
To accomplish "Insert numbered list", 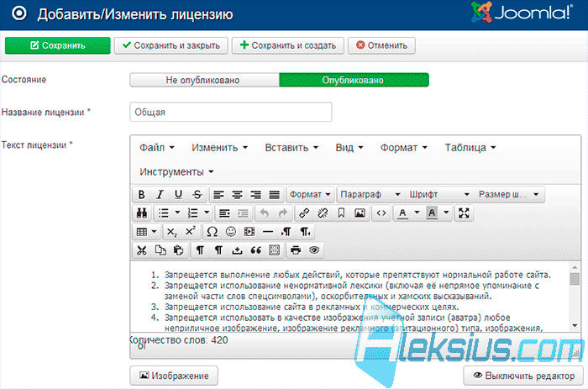I will [x=192, y=213].
